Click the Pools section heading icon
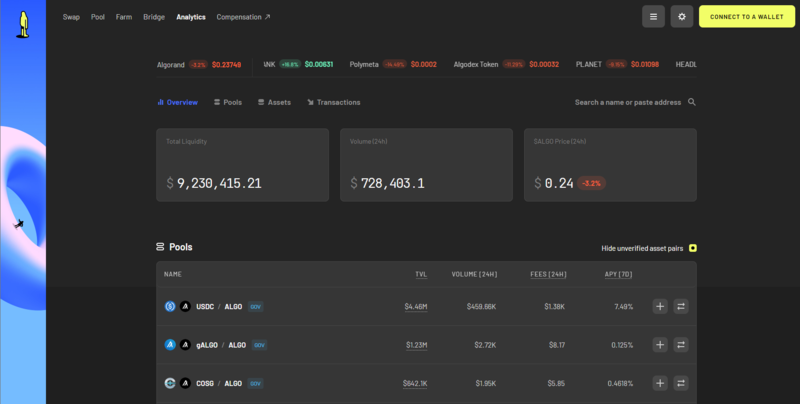800x404 pixels. tap(160, 247)
